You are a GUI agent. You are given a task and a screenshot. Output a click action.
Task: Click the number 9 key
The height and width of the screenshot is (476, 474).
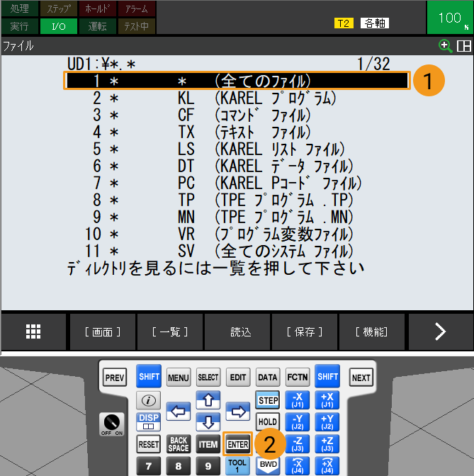coord(208,465)
